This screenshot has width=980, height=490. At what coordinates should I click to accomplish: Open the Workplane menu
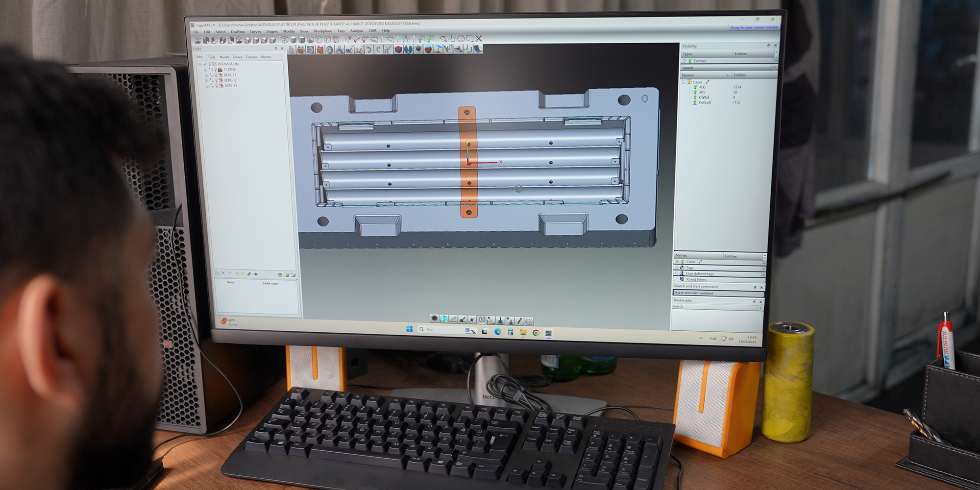pyautogui.click(x=322, y=31)
